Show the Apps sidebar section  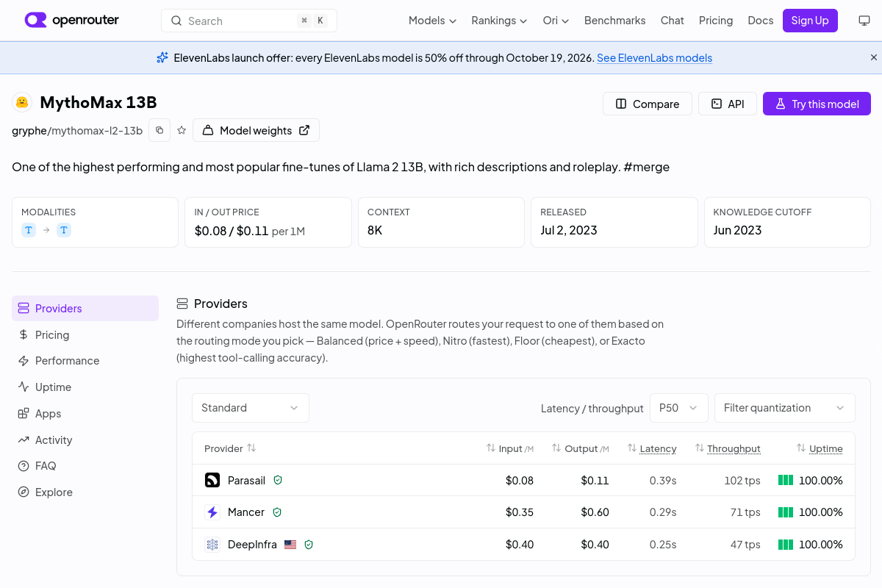pos(85,414)
